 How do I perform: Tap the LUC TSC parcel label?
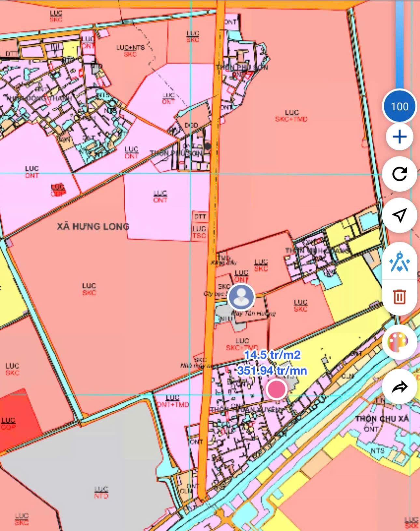point(199,232)
